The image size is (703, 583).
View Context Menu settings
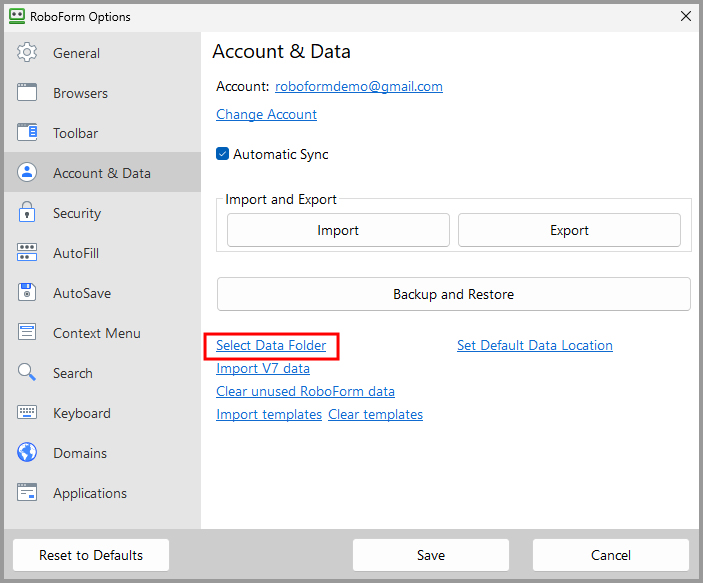(103, 332)
